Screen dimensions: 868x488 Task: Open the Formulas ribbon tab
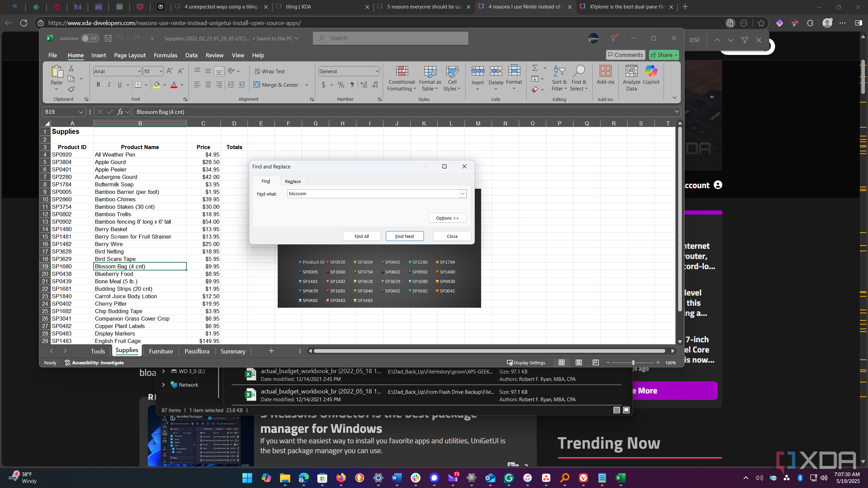[x=165, y=55]
